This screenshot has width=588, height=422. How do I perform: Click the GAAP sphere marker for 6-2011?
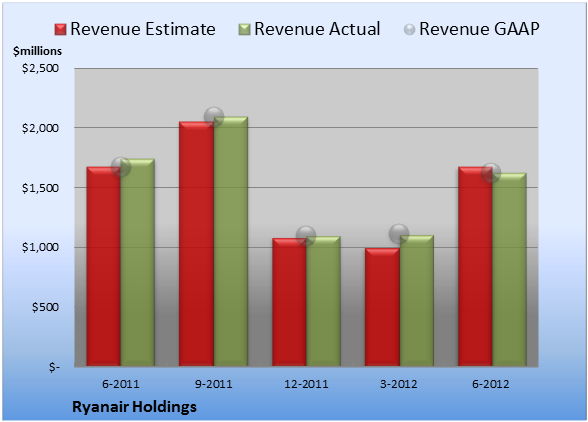coord(121,167)
